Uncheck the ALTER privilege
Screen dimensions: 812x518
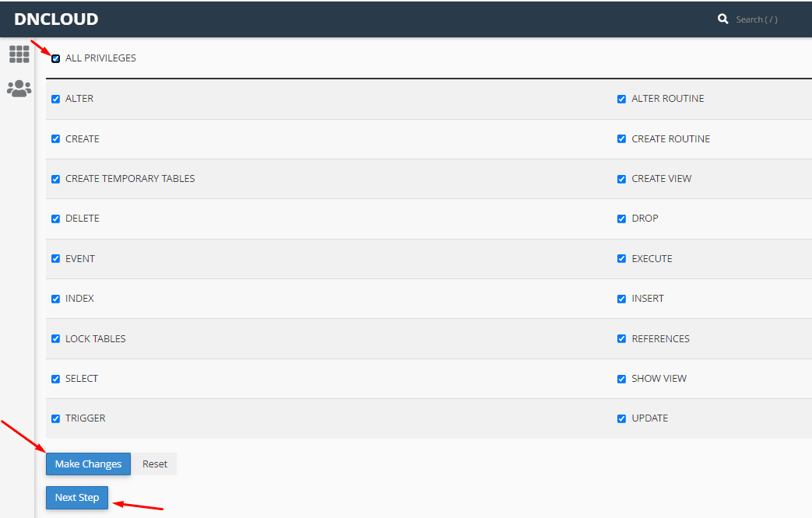coord(55,99)
